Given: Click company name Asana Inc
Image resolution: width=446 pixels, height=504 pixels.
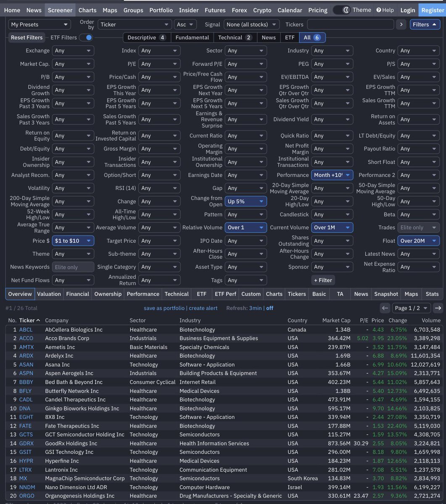Looking at the screenshot, I should (57, 365).
